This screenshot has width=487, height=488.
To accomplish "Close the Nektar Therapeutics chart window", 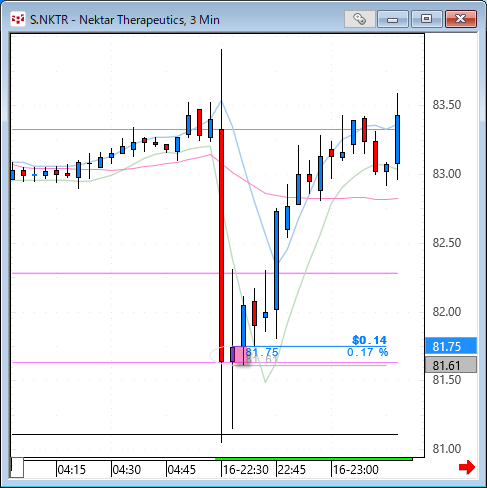I will (x=461, y=19).
